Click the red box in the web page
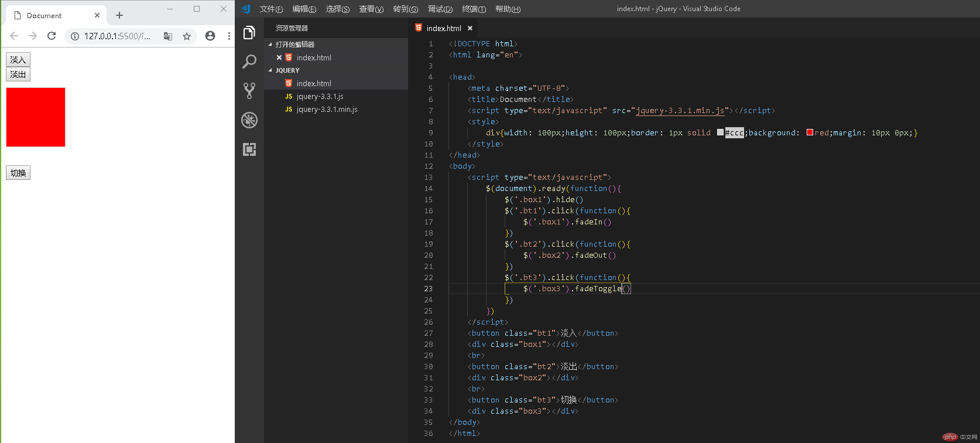 36,117
